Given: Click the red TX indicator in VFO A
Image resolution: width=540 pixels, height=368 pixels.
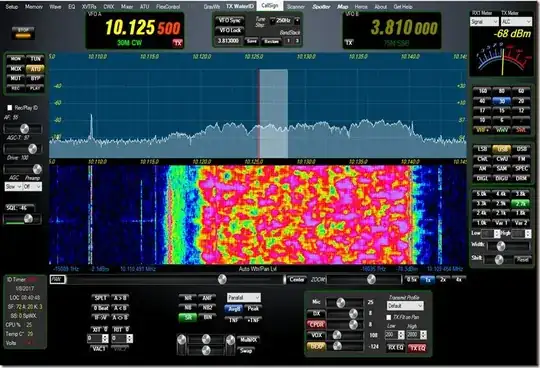Looking at the screenshot, I should pyautogui.click(x=177, y=43).
